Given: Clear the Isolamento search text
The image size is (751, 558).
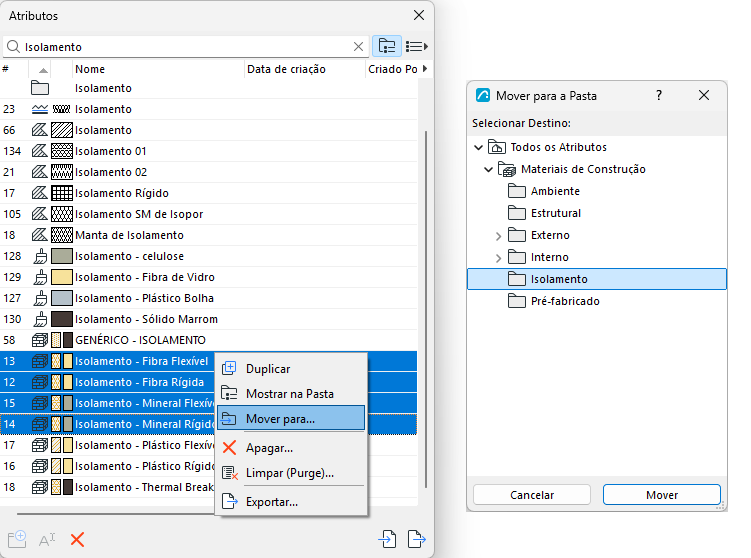Looking at the screenshot, I should [358, 46].
